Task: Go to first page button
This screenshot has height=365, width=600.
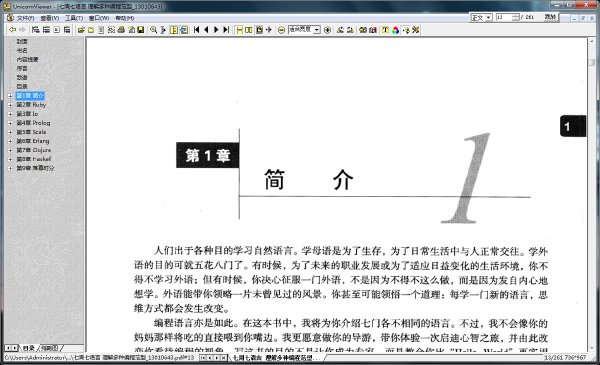Action: [197, 29]
